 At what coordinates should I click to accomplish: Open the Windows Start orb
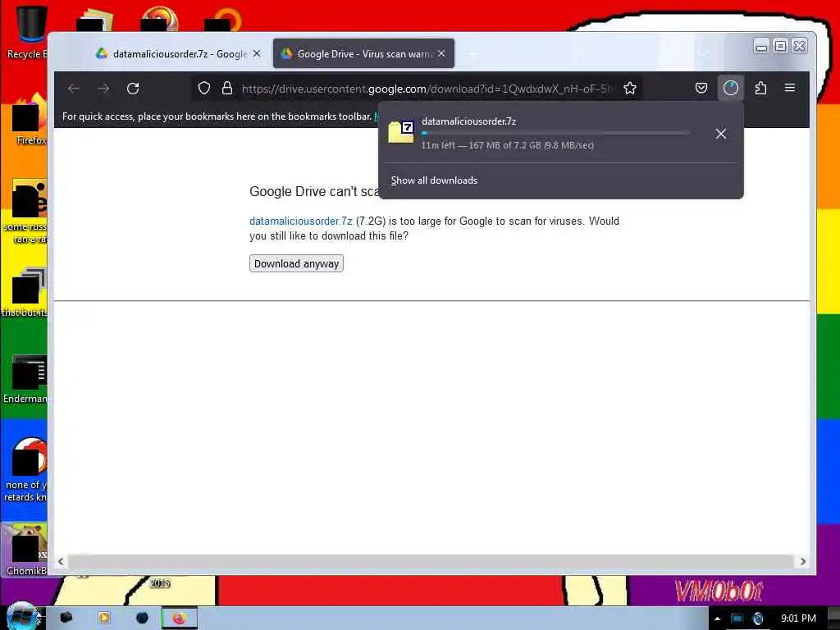coord(21,616)
